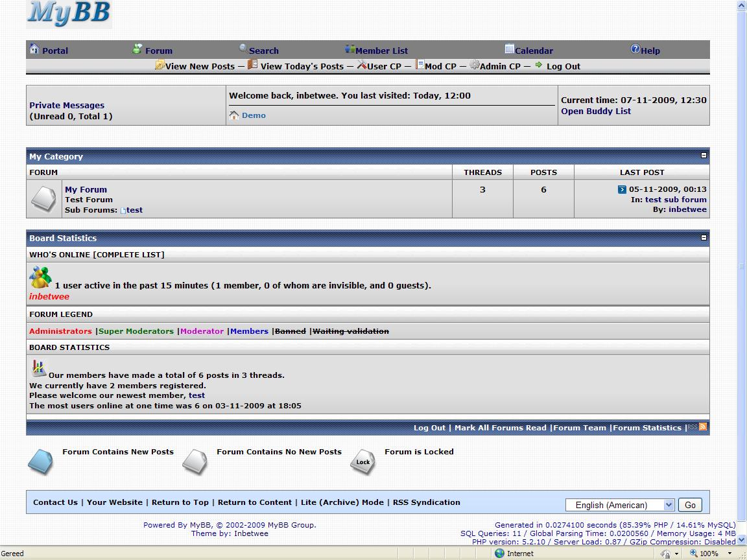Viewport: 747px width, 560px height.
Task: Click the User CP tools icon
Action: (362, 64)
